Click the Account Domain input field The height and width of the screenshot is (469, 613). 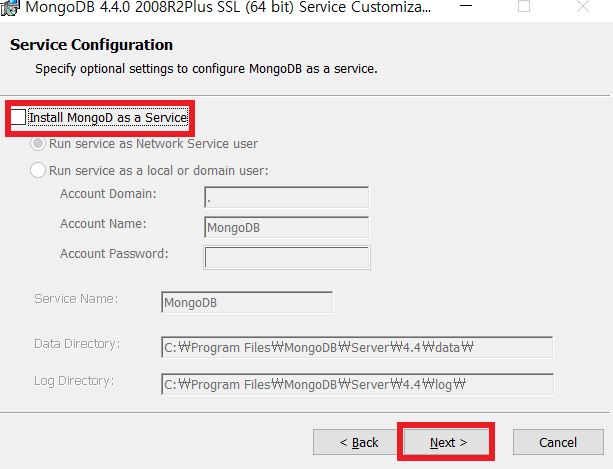[287, 197]
